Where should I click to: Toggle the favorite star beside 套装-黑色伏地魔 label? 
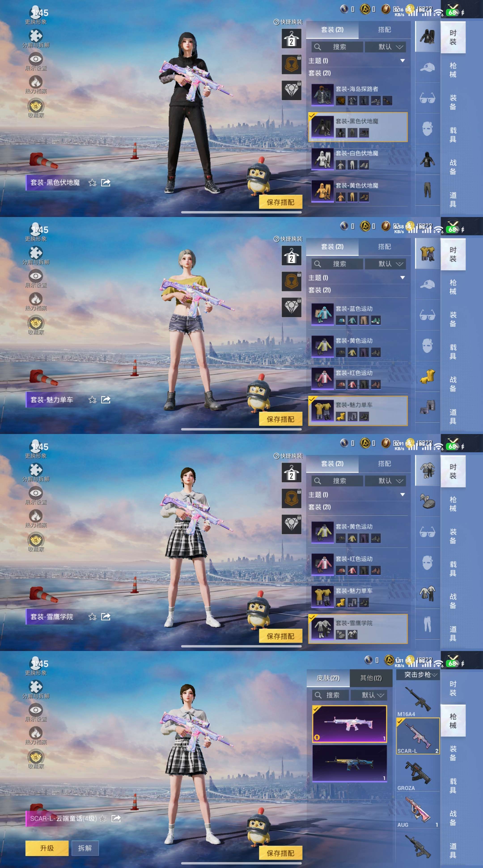(x=92, y=183)
